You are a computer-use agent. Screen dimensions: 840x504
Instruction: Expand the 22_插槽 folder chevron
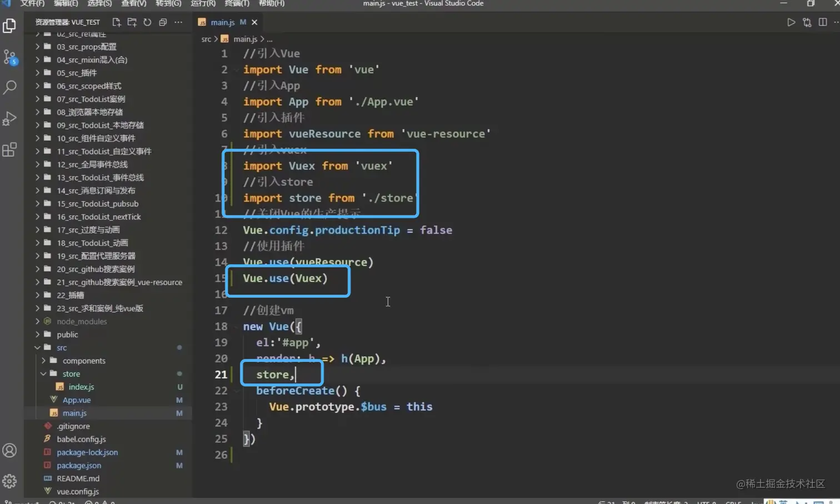coord(37,295)
